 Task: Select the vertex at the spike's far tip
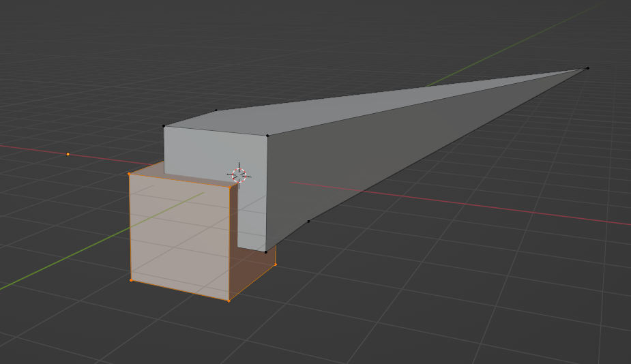point(587,68)
